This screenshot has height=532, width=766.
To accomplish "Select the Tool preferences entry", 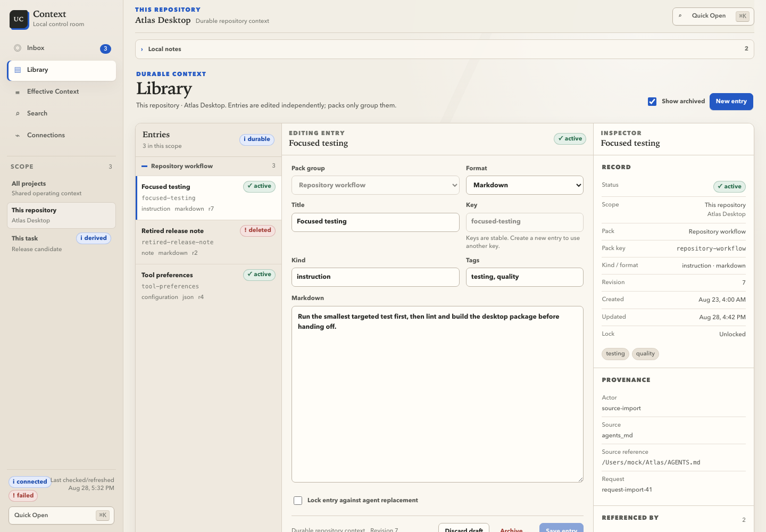I will tap(209, 286).
